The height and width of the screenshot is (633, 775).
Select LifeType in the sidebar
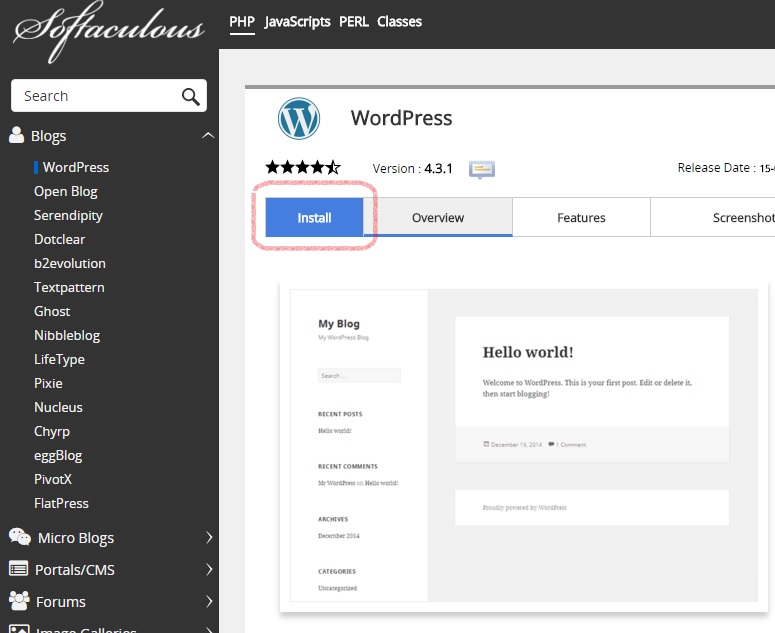(59, 359)
